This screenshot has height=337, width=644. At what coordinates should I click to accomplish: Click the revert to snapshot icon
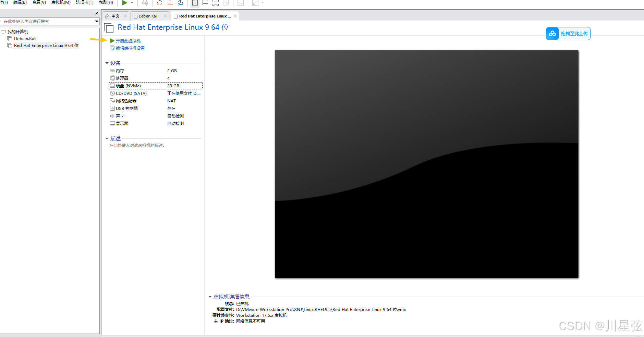click(170, 3)
